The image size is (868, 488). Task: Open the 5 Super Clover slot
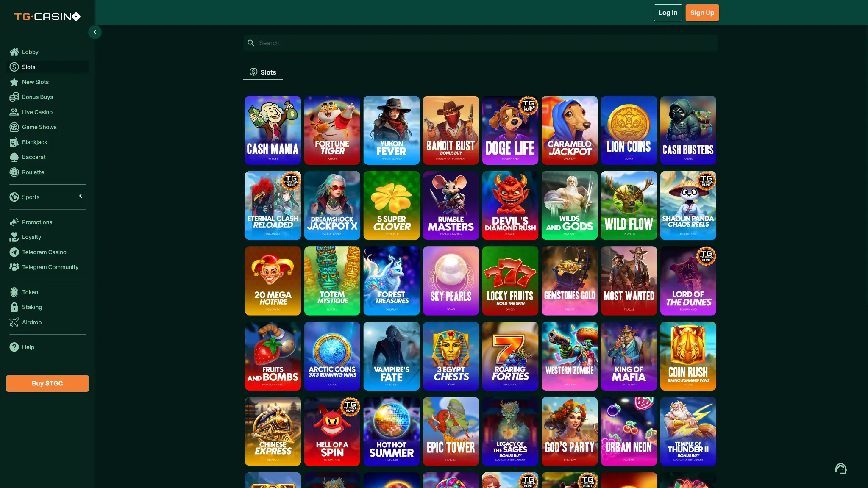tap(392, 205)
